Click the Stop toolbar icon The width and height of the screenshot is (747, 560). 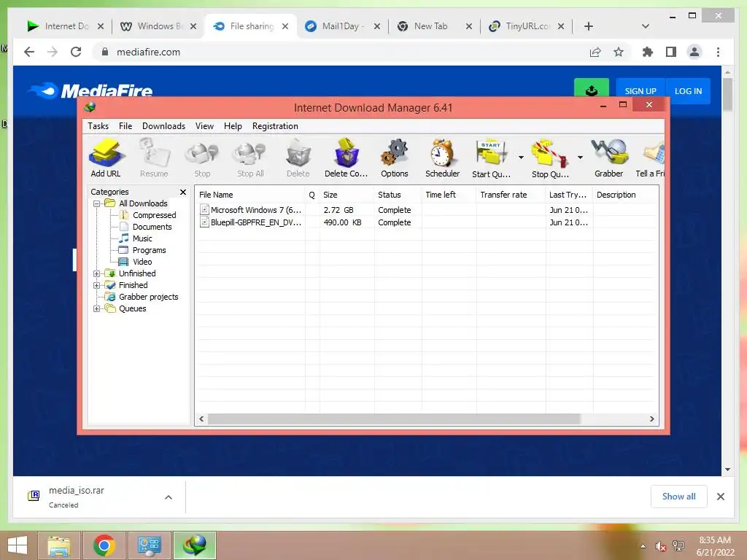click(202, 158)
